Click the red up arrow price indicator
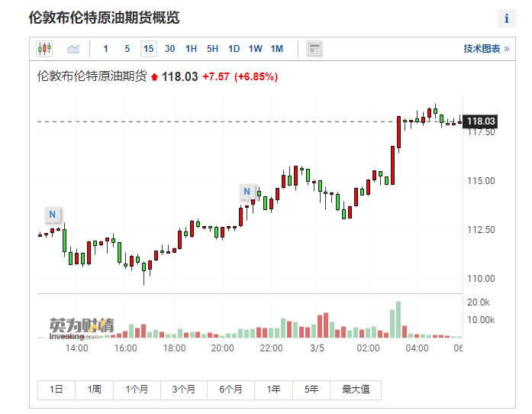The image size is (532, 414). [x=154, y=77]
